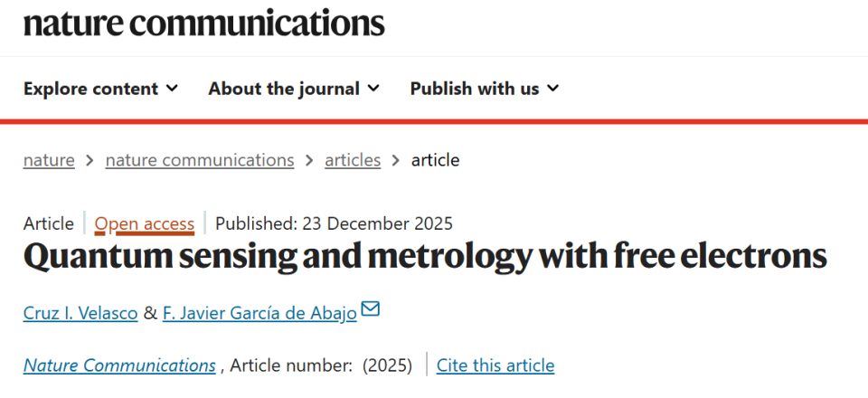The height and width of the screenshot is (398, 868).
Task: View author F. Javier García de Abajo
Action: (x=259, y=313)
